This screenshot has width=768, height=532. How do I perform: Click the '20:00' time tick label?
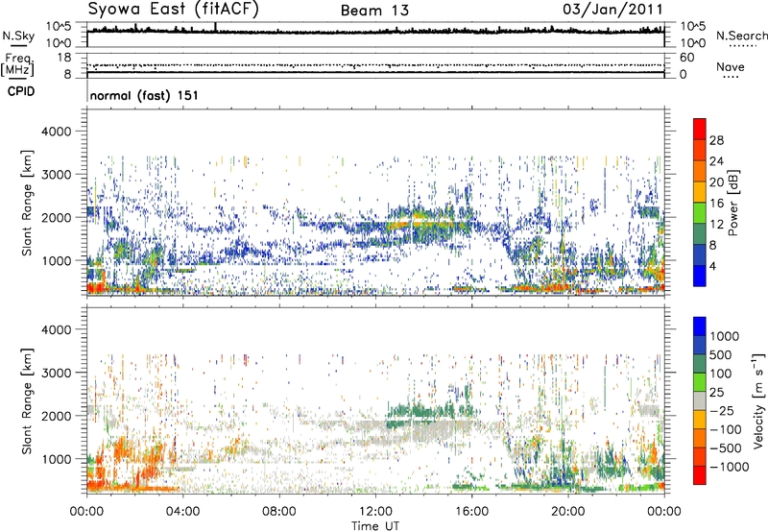click(567, 512)
